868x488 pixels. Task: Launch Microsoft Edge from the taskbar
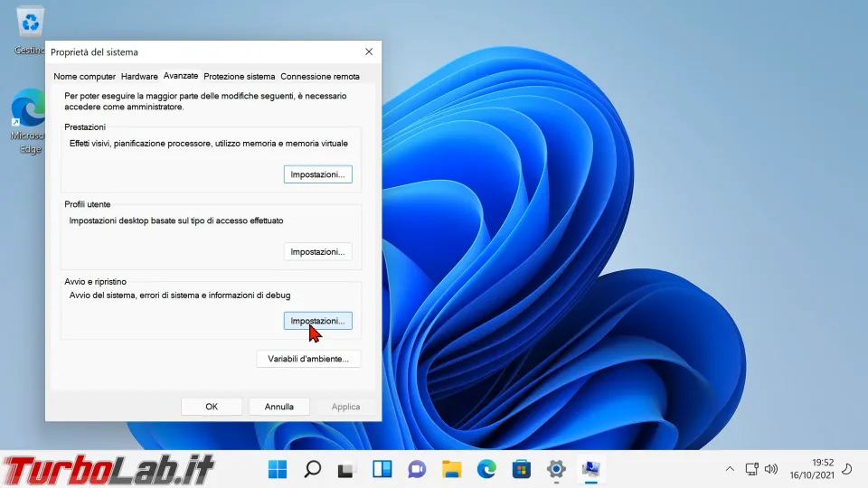[486, 469]
